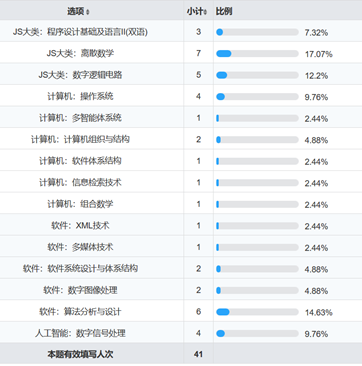Select the 计算机：组合数学 row label

tap(80, 204)
